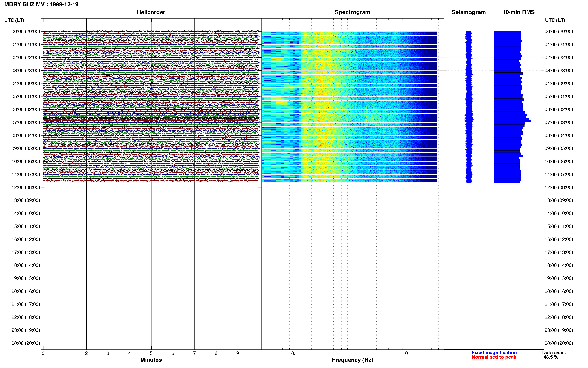Click left time label '13:00 (09:00)'
The image size is (588, 368).
click(26, 200)
